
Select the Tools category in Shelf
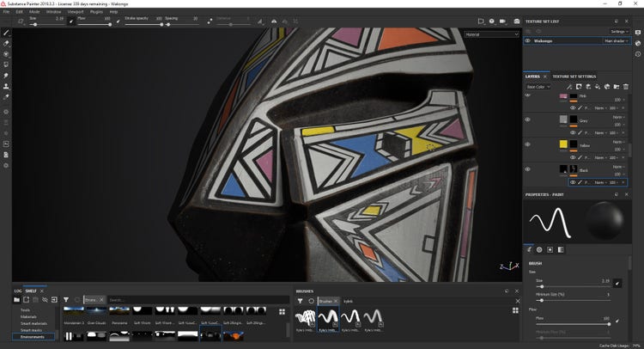pyautogui.click(x=25, y=310)
